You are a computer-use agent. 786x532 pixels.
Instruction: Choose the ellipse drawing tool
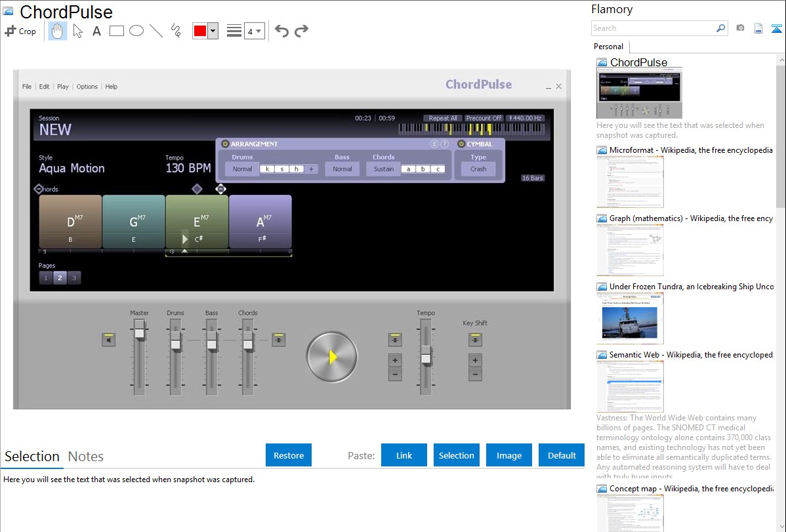point(136,31)
